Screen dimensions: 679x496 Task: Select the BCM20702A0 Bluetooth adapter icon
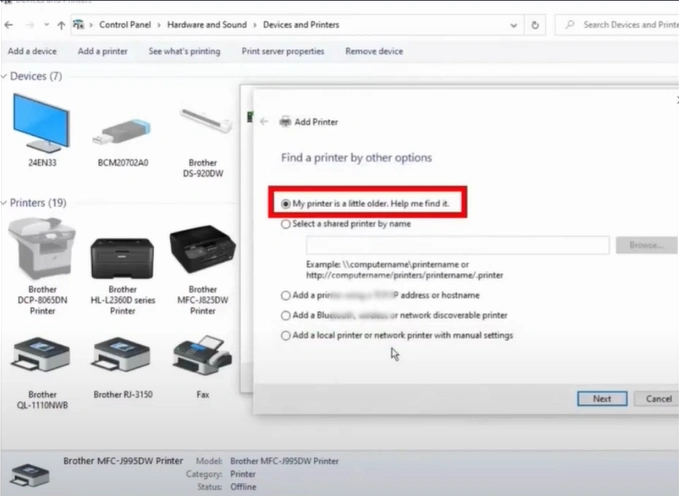pyautogui.click(x=122, y=130)
